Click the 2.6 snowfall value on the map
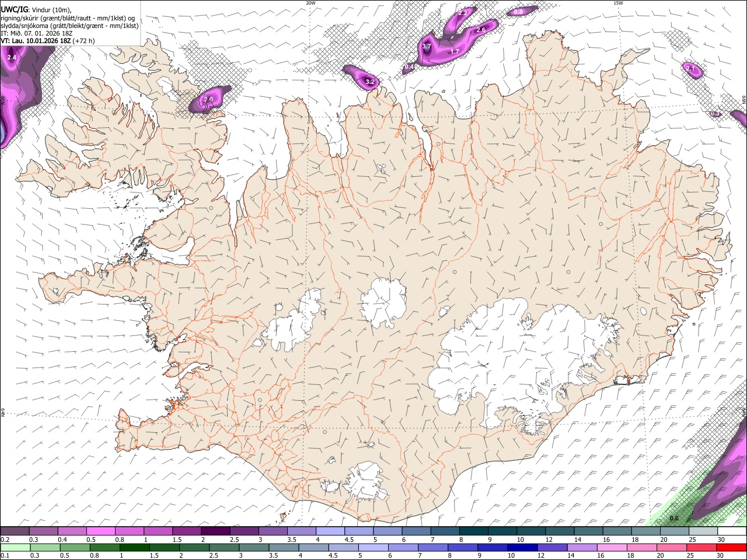Image resolution: width=747 pixels, height=560 pixels. pyautogui.click(x=481, y=30)
